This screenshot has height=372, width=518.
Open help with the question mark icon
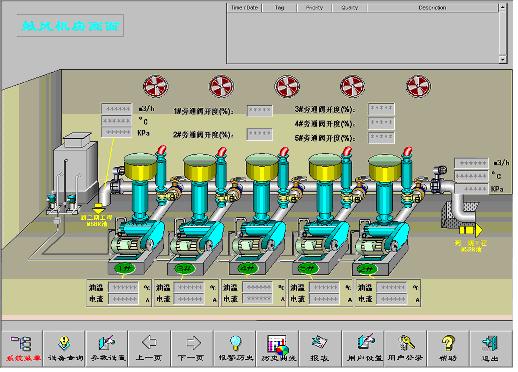[x=448, y=348]
